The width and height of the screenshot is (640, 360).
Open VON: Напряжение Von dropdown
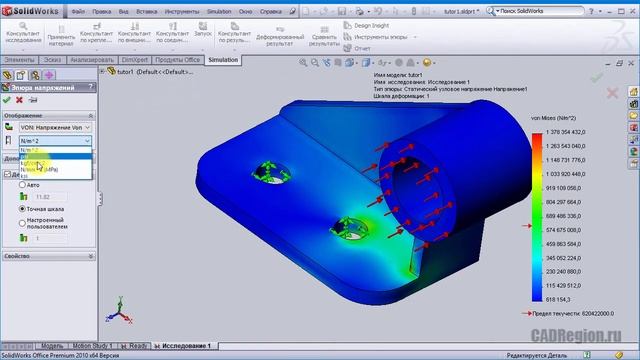point(55,128)
